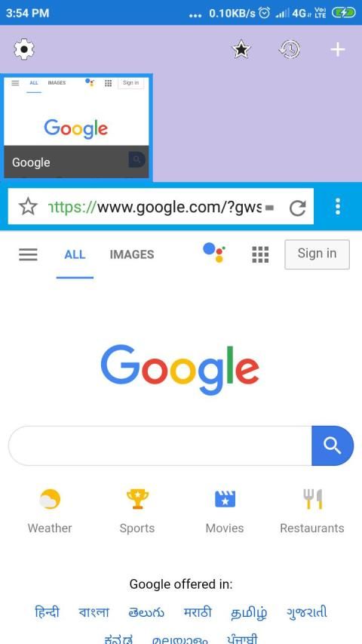The height and width of the screenshot is (644, 362).
Task: Click the blue search magnifier button
Action: (x=333, y=445)
